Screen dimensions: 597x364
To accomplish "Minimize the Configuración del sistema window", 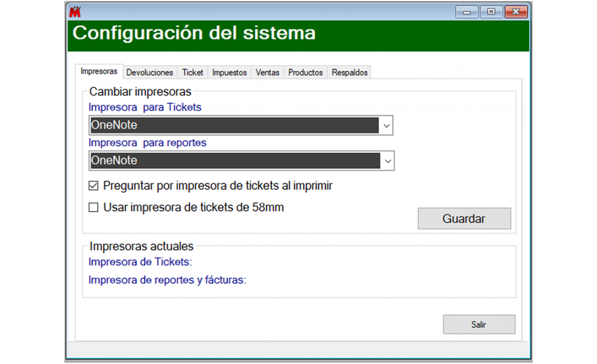I will point(467,12).
